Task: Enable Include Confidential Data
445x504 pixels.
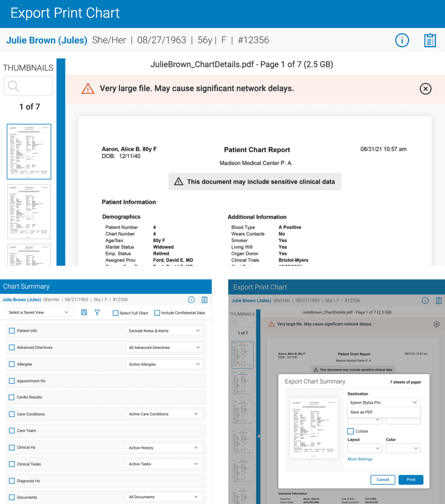Action: [157, 313]
